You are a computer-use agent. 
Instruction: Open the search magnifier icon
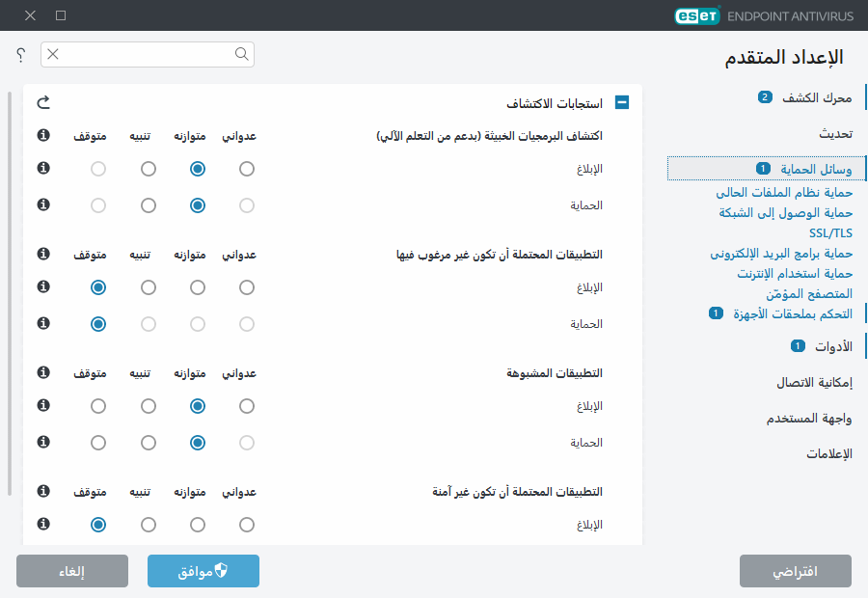(x=241, y=55)
